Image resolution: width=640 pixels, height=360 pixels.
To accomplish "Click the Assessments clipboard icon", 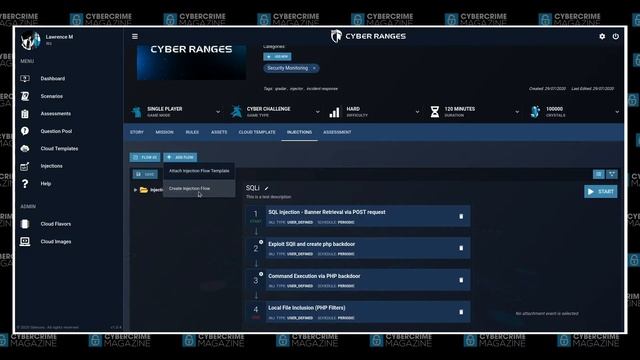I will [x=25, y=114].
